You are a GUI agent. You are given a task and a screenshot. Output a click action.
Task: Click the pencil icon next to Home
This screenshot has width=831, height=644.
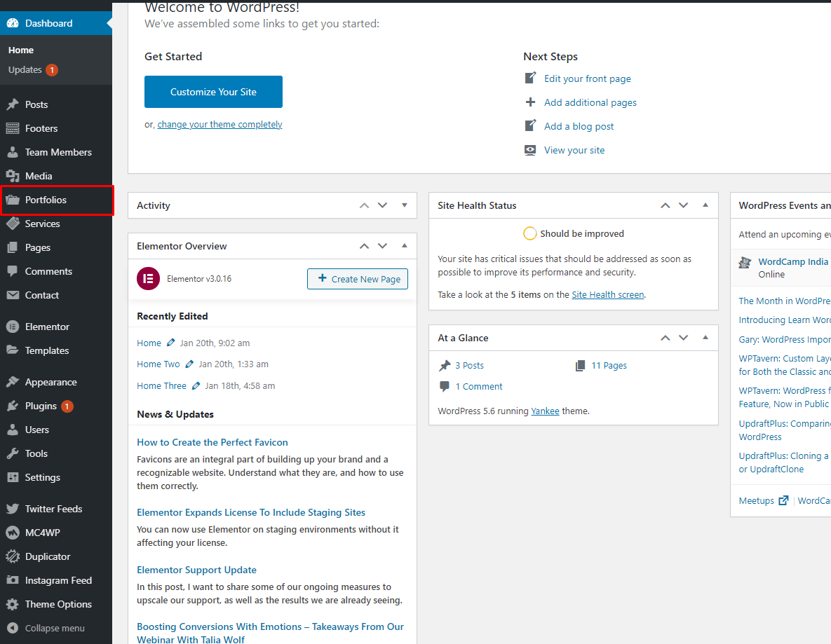[x=170, y=343]
